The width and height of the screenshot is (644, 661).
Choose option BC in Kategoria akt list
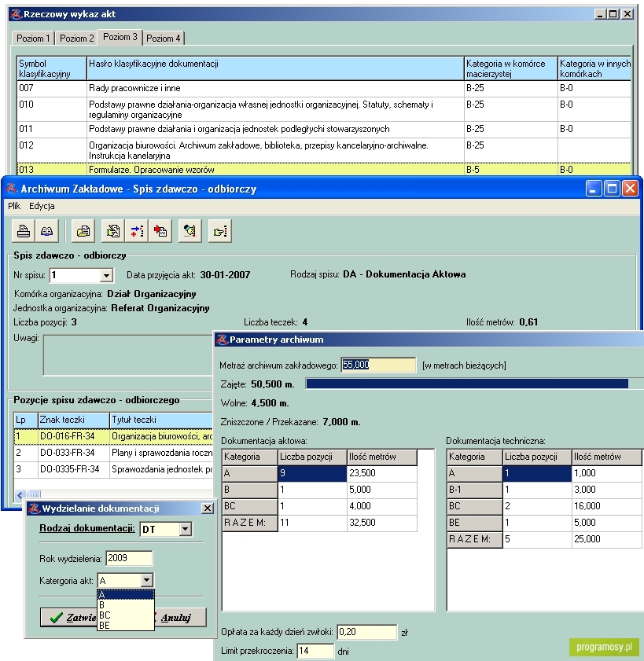[126, 615]
